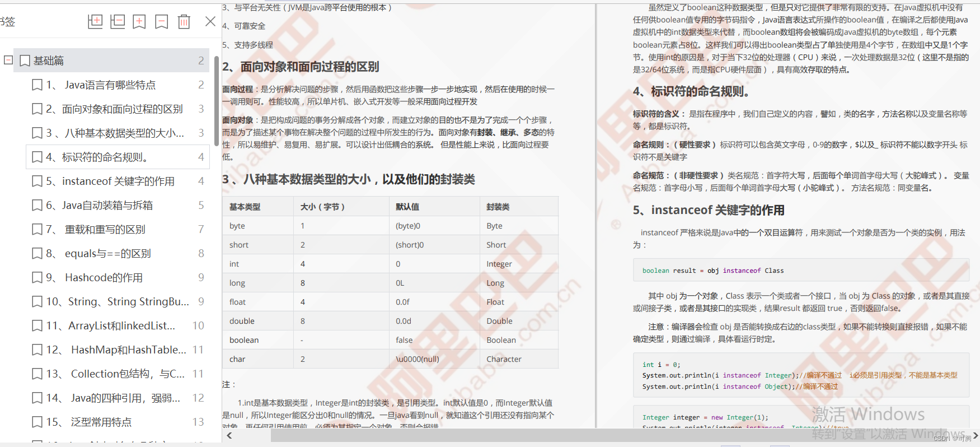Click the bookmark panel vertical scrollbar

tap(217, 101)
